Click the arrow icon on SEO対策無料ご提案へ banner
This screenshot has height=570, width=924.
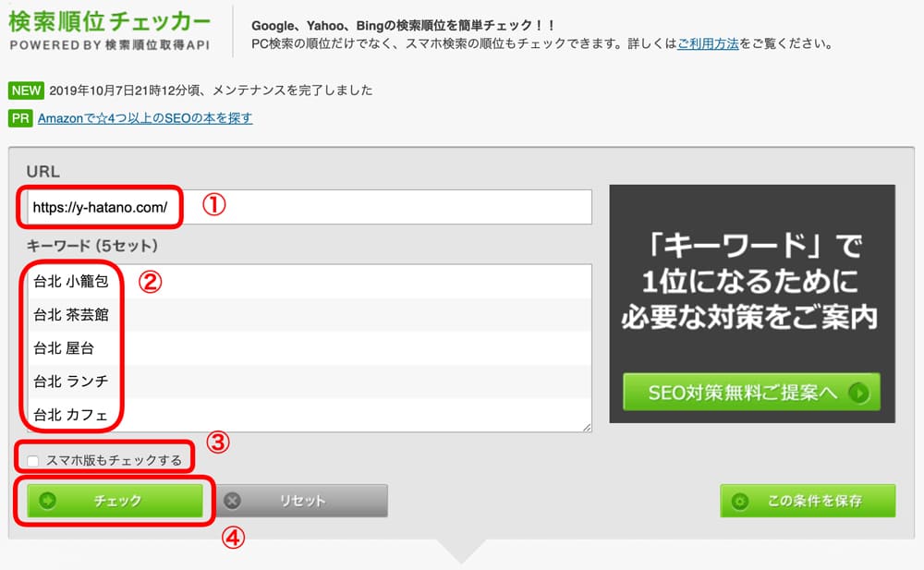coord(858,393)
